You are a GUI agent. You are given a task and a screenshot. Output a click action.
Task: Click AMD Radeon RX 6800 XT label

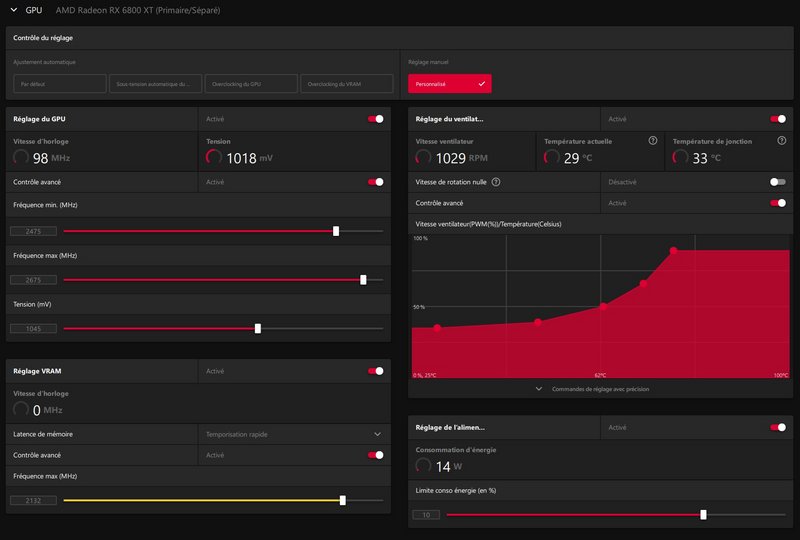[138, 10]
